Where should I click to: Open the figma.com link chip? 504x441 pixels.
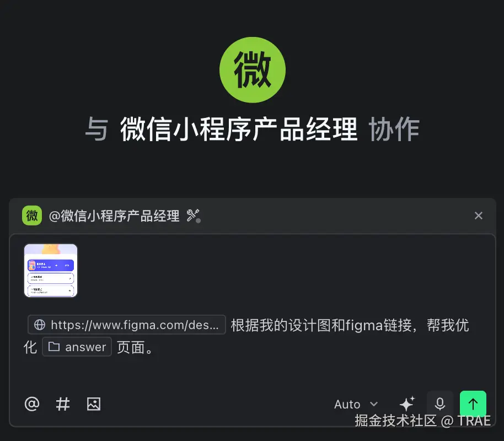point(127,325)
